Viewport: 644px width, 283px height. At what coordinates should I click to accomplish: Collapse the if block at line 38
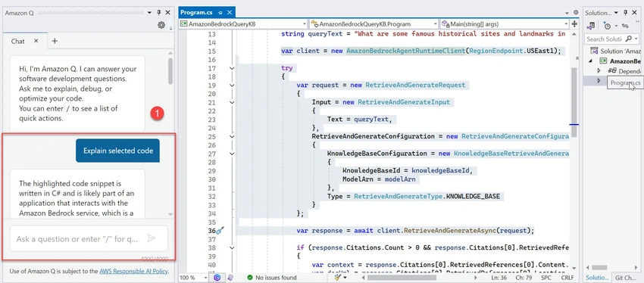(232, 247)
